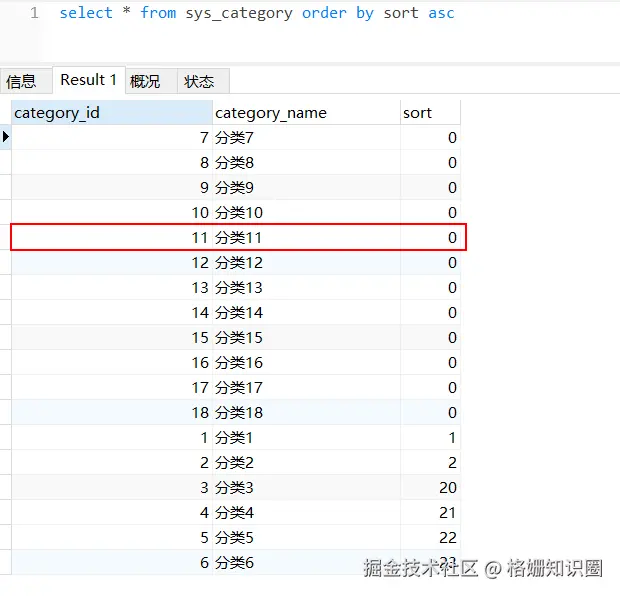The height and width of the screenshot is (596, 620).
Task: Click category_id 12 cell
Action: (112, 263)
